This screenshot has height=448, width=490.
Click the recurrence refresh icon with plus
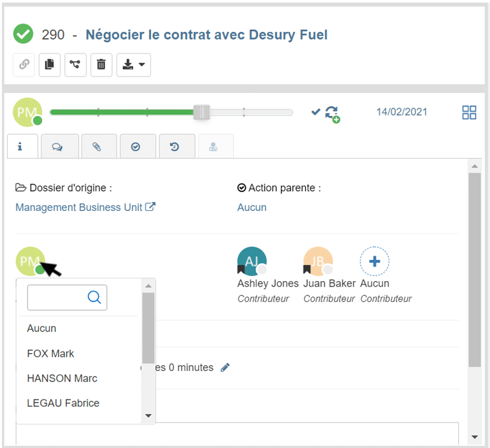click(331, 113)
